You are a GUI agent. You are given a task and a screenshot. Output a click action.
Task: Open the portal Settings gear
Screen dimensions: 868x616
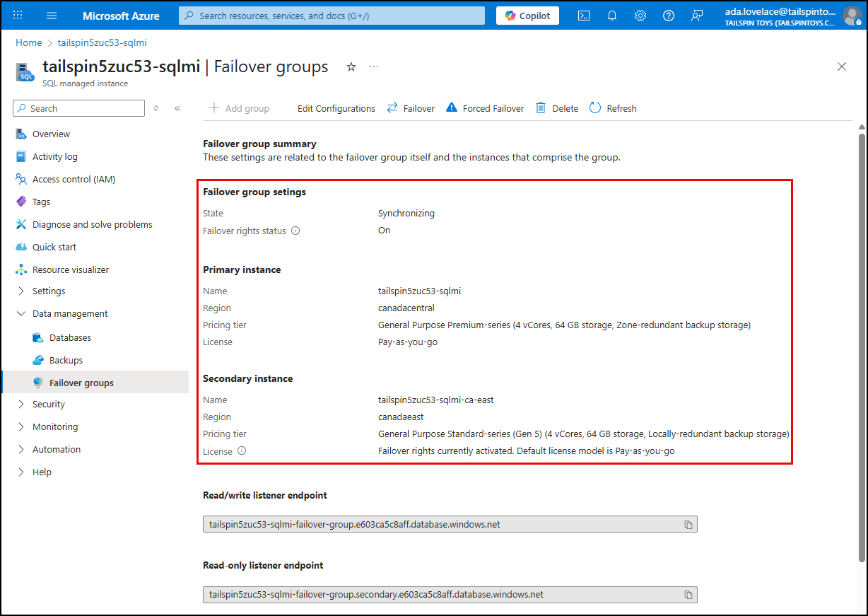click(640, 15)
